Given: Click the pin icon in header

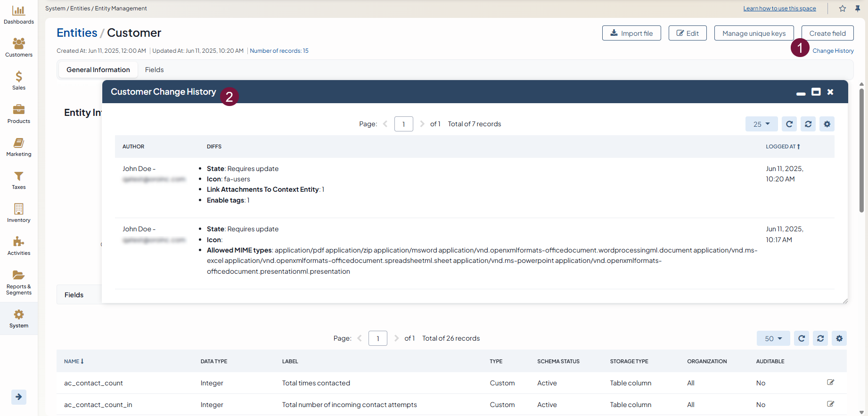Looking at the screenshot, I should pyautogui.click(x=858, y=8).
